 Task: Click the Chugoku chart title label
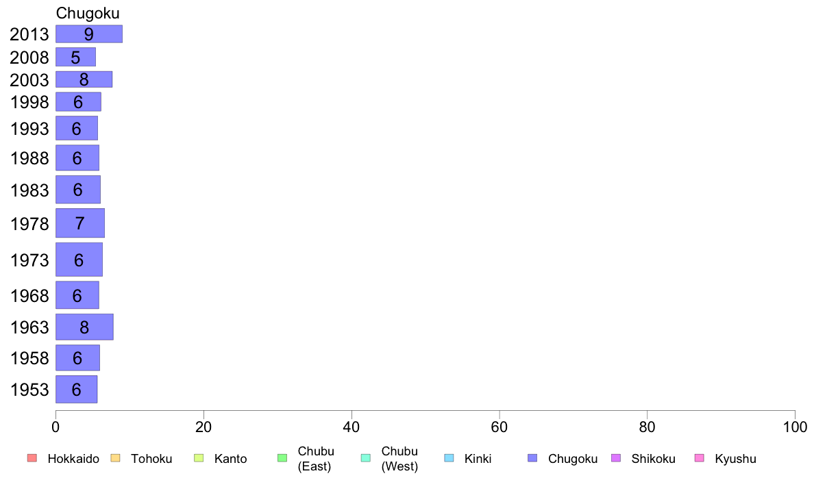pyautogui.click(x=88, y=13)
